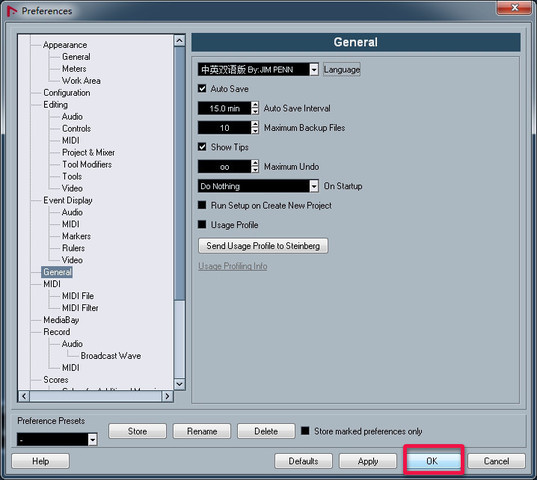Click the Maximum Undo stepper arrows
The height and width of the screenshot is (480, 537).
[x=255, y=167]
